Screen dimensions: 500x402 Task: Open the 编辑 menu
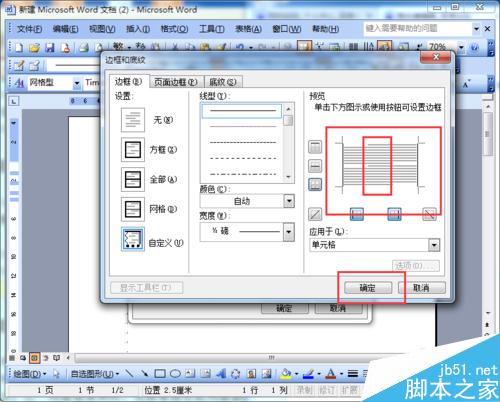tap(66, 29)
